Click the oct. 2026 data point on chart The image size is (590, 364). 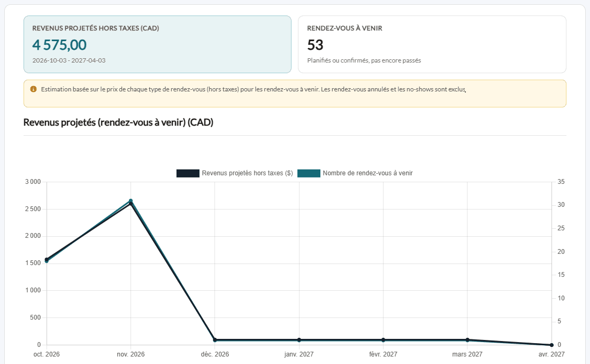pos(47,260)
